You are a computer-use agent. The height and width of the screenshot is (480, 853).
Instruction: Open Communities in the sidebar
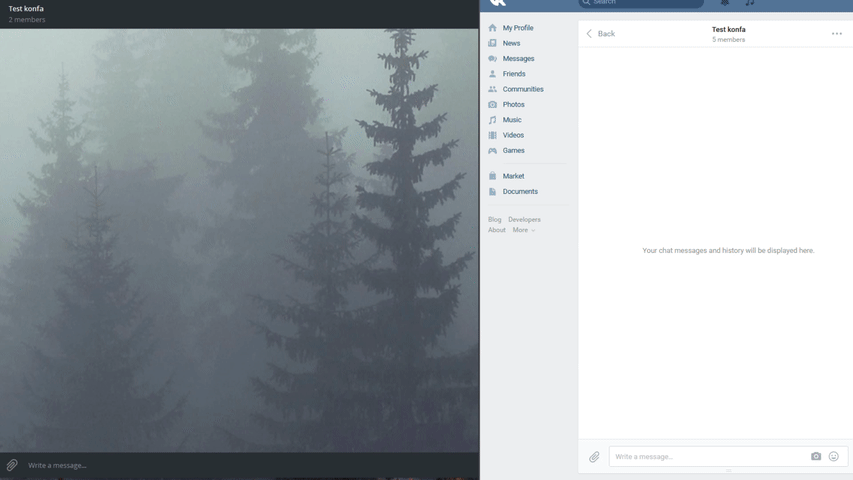coord(523,89)
